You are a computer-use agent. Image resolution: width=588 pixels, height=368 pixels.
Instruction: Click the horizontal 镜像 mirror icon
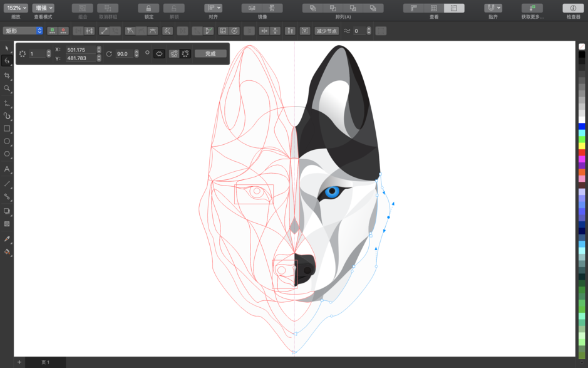(251, 7)
